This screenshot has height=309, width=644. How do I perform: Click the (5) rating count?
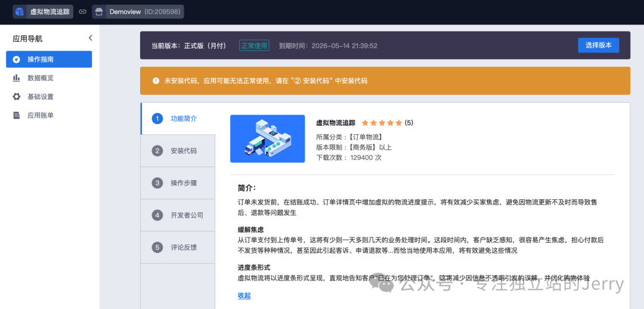[409, 123]
